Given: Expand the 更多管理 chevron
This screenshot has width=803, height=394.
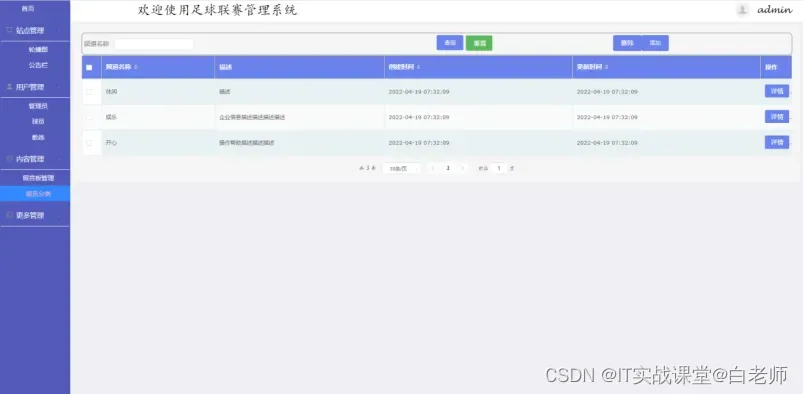Looking at the screenshot, I should [x=59, y=216].
